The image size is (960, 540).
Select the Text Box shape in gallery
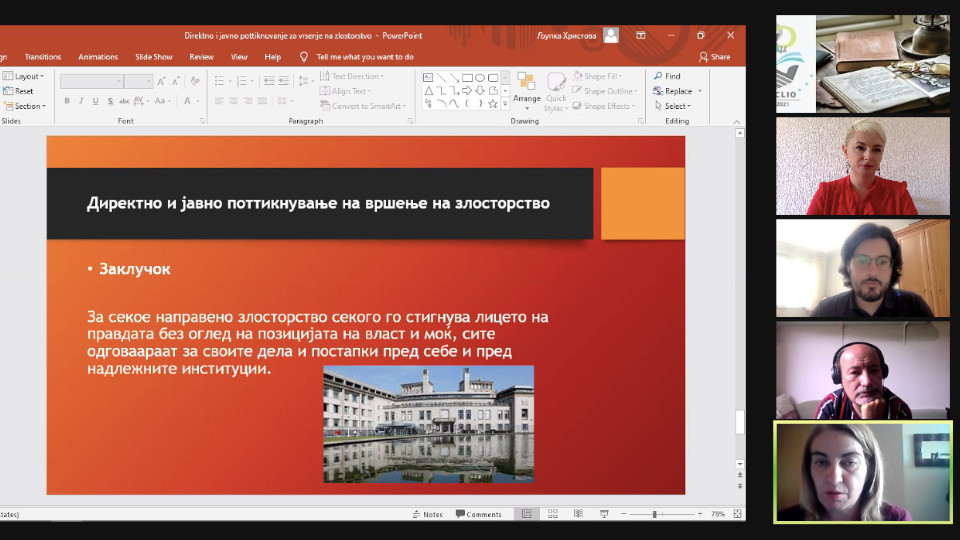point(428,78)
